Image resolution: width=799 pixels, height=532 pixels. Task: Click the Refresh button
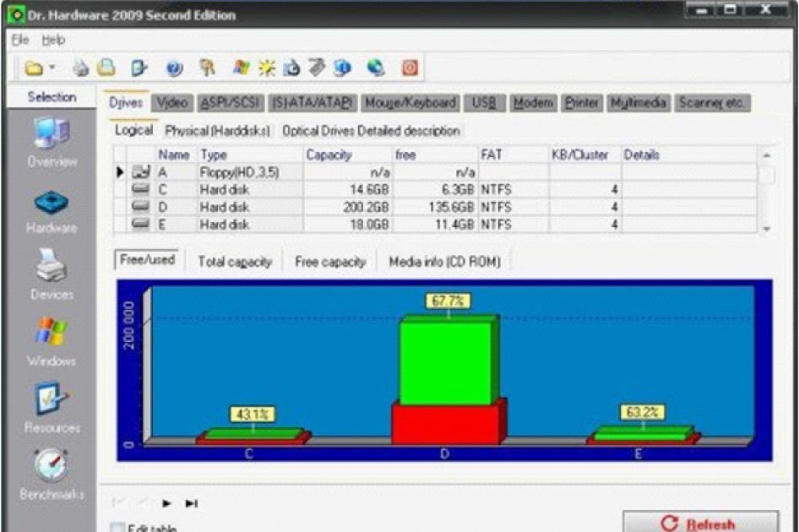pos(701,523)
